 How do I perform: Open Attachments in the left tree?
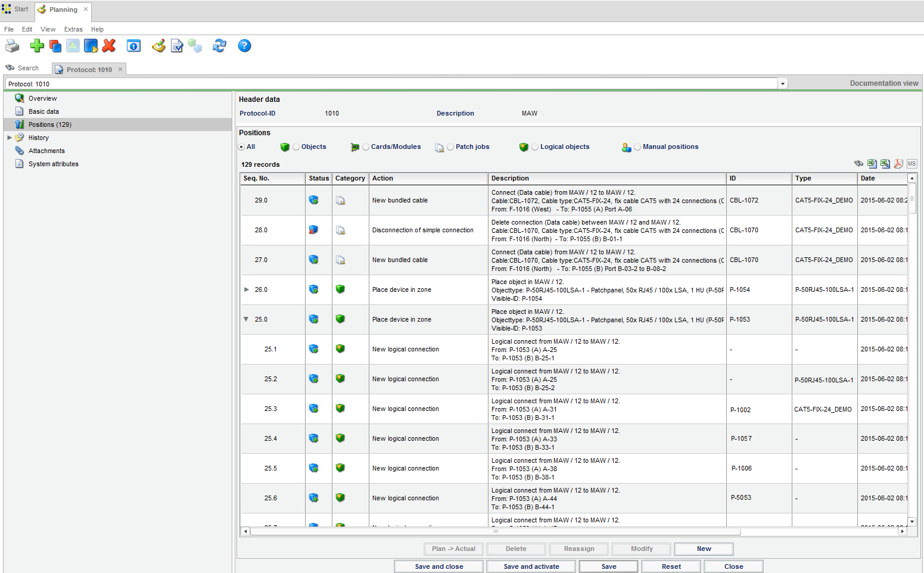pos(46,151)
